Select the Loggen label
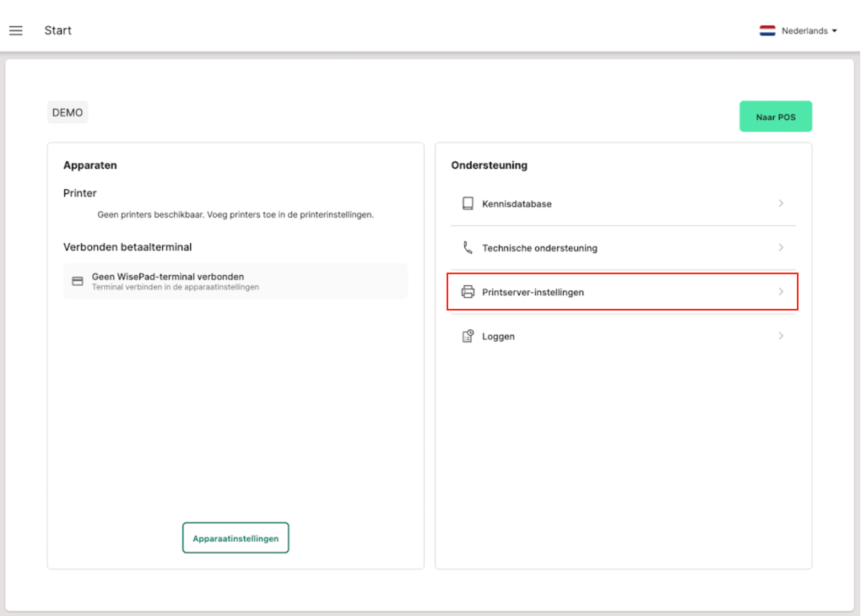 pyautogui.click(x=498, y=337)
